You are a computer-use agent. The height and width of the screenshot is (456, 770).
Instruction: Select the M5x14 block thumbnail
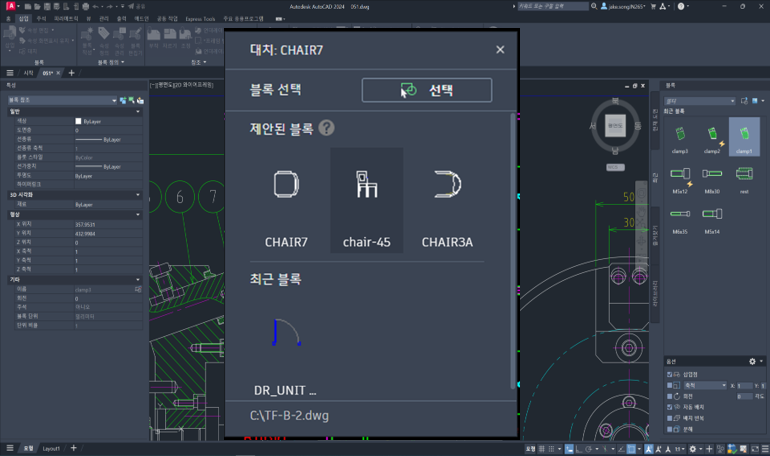coord(712,219)
